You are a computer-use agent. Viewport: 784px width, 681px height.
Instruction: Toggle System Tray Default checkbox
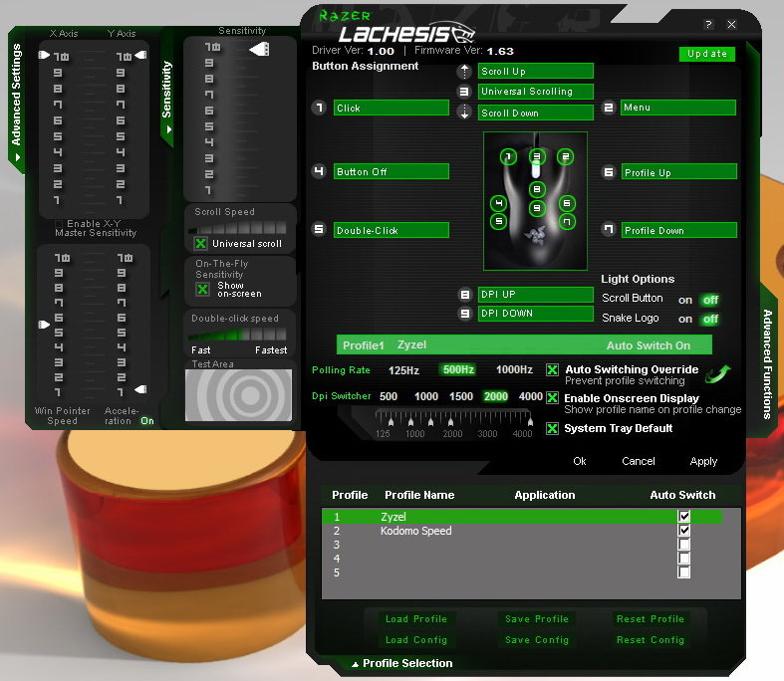point(552,428)
